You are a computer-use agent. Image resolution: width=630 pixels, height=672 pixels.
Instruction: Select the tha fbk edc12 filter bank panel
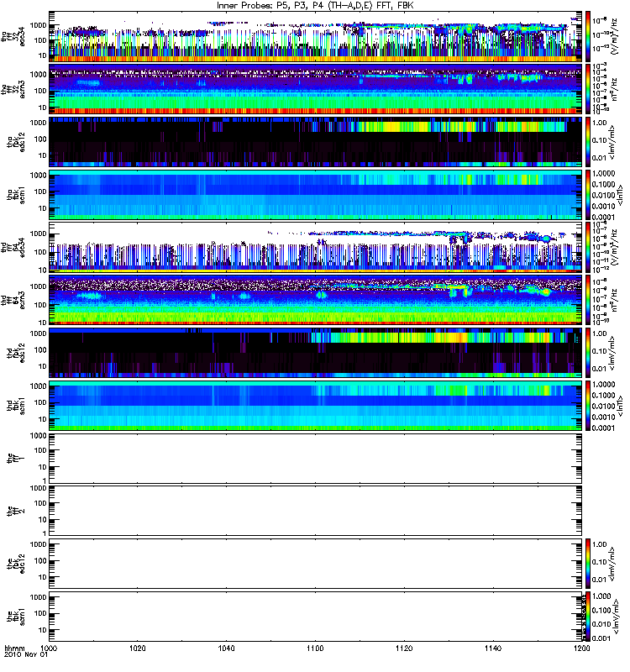pos(316,142)
